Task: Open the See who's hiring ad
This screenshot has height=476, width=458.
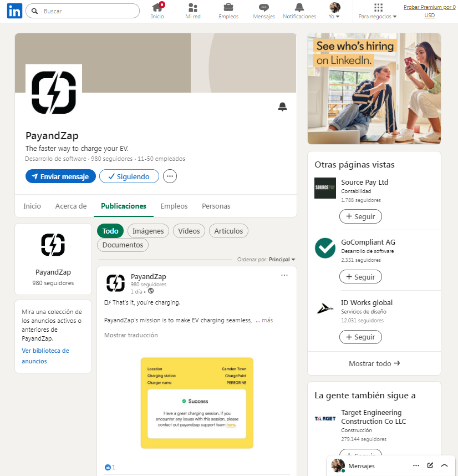Action: tap(374, 89)
